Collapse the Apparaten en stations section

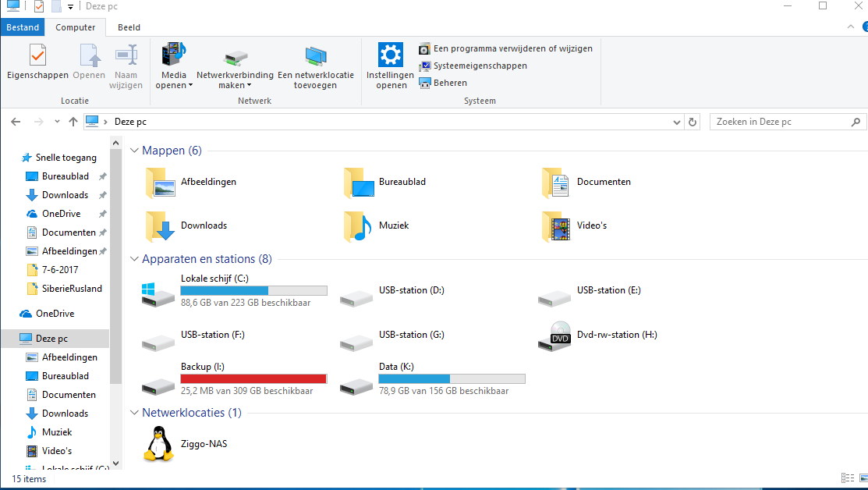click(x=134, y=259)
